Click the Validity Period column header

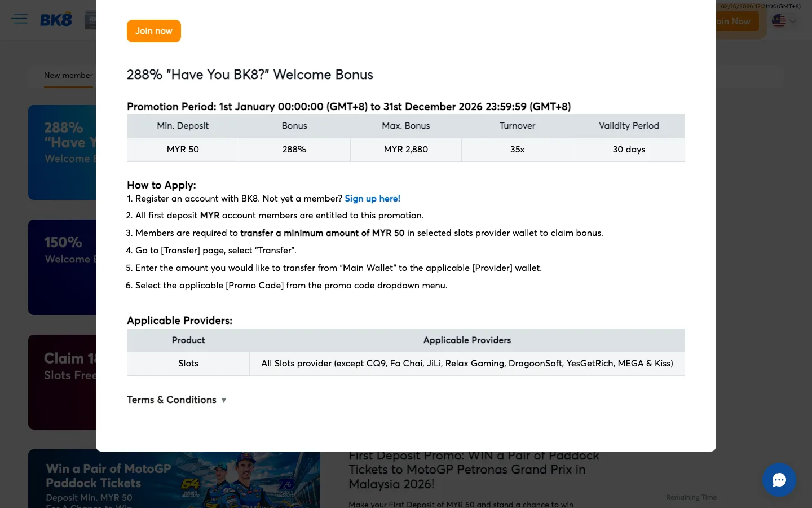point(629,126)
